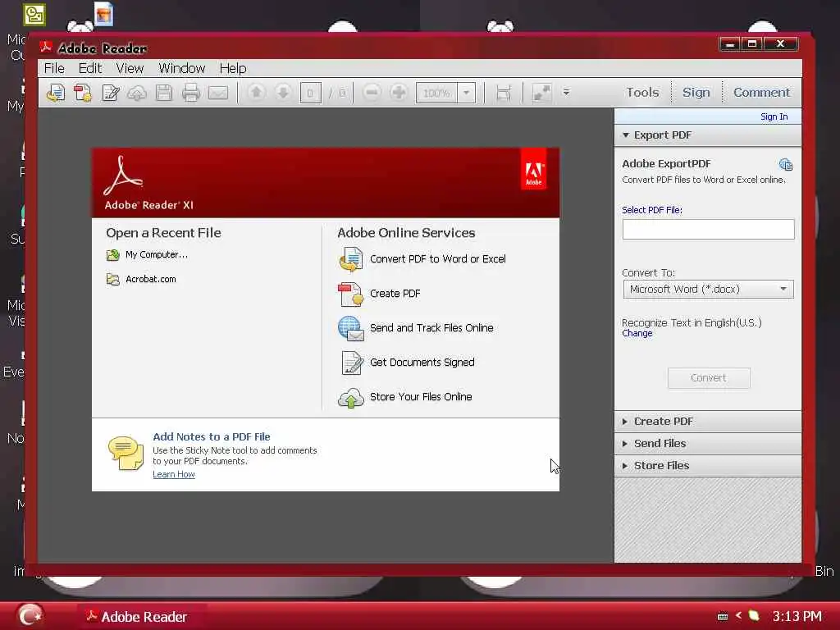Viewport: 840px width, 630px height.
Task: Click the Convert PDF to Word or Excel icon
Action: pyautogui.click(x=351, y=259)
